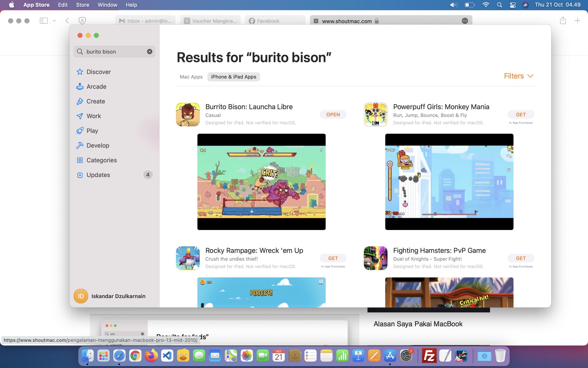Open volume control in menu bar

coord(454,5)
